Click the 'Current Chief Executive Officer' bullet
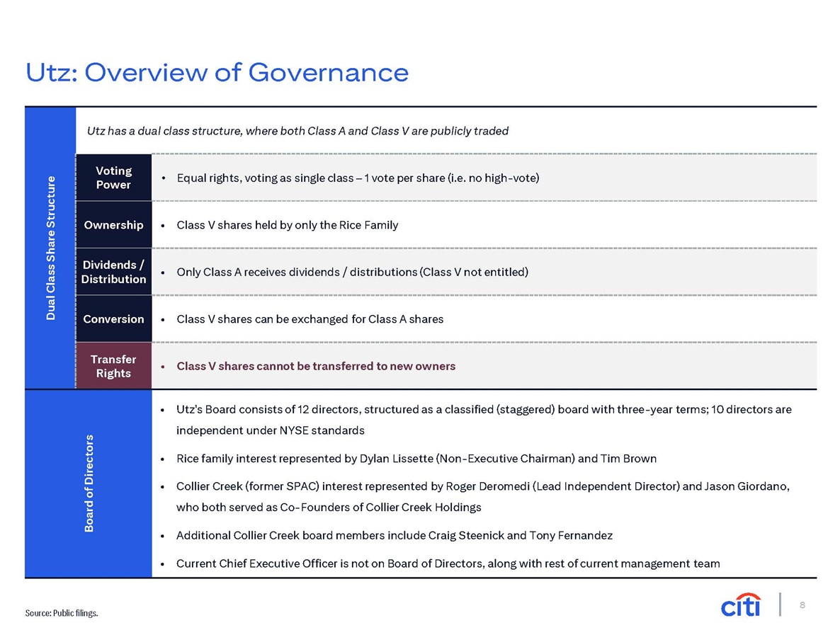Screen dimensions: 840x630 448,563
